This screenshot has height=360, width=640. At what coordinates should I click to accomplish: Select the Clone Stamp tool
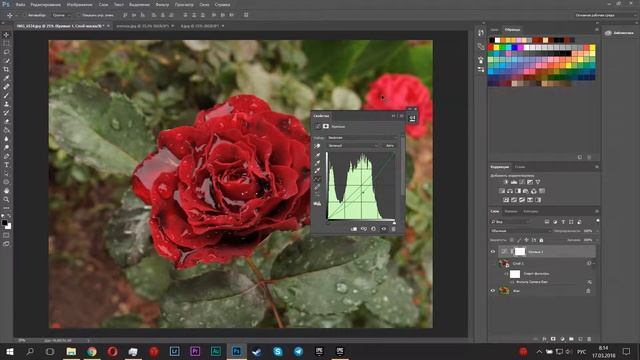[6, 104]
